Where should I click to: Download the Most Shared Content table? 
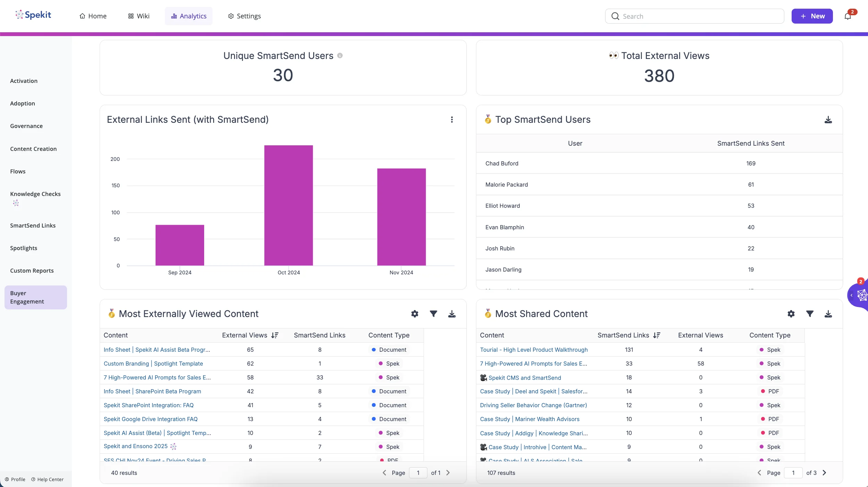pyautogui.click(x=828, y=314)
